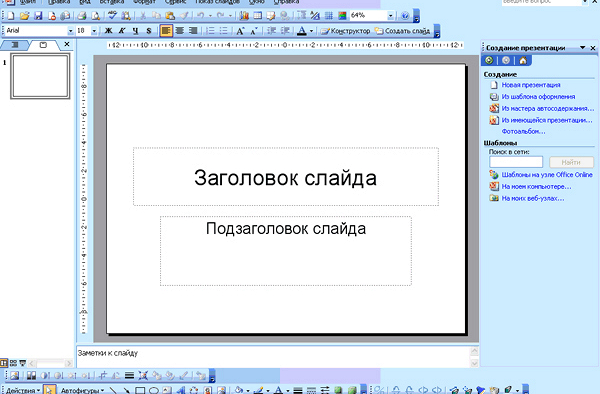Click the Line Style icon on Picture toolbar
This screenshot has height=394, width=600.
129,376
